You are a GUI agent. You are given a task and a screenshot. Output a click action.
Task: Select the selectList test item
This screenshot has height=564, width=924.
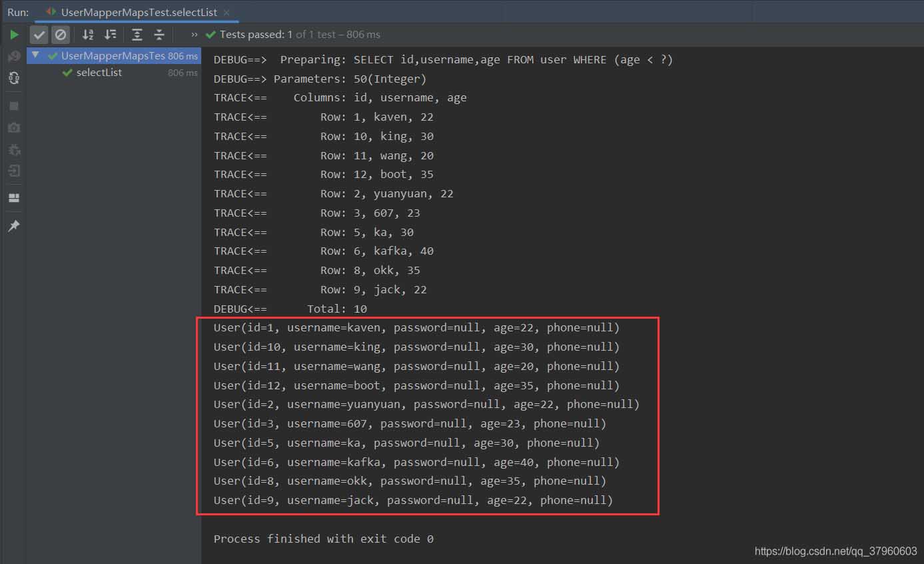click(x=99, y=73)
